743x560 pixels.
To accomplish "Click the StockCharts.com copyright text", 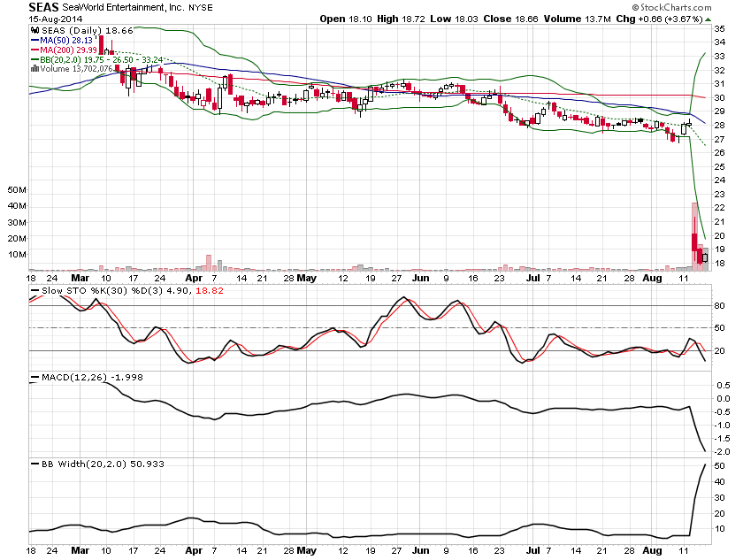I will point(672,7).
